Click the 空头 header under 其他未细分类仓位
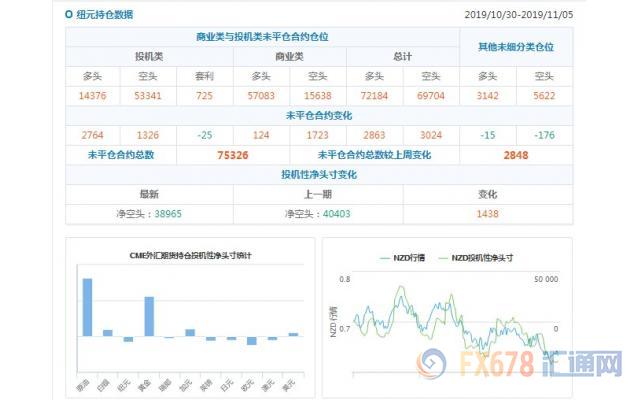 (544, 76)
